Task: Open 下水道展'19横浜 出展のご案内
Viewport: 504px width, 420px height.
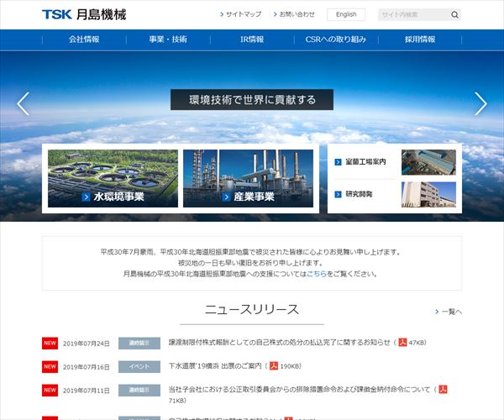Action: pyautogui.click(x=215, y=366)
